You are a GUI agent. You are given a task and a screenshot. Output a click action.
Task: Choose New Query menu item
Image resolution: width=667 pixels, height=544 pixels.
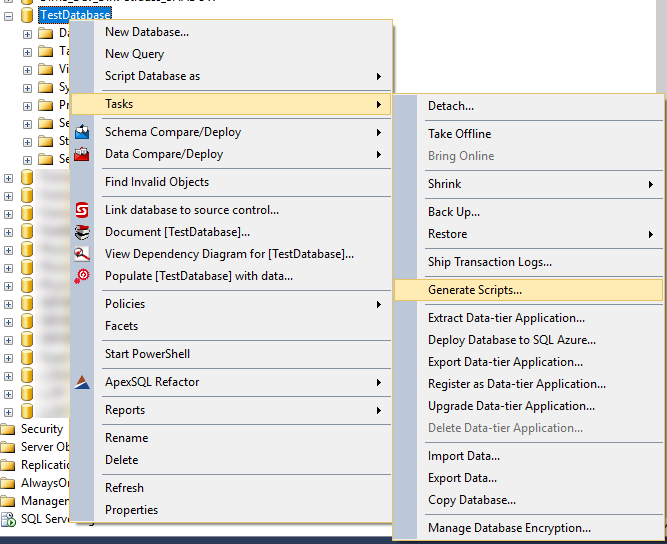tap(231, 54)
